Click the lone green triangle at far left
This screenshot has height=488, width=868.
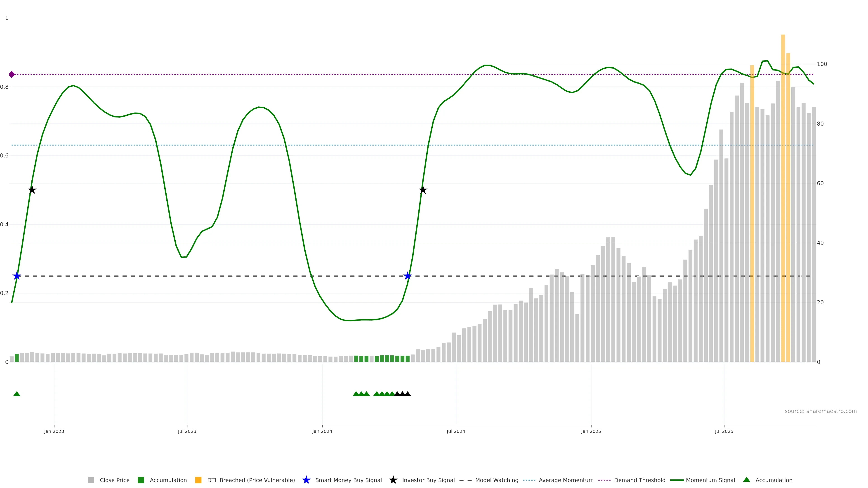pyautogui.click(x=17, y=394)
